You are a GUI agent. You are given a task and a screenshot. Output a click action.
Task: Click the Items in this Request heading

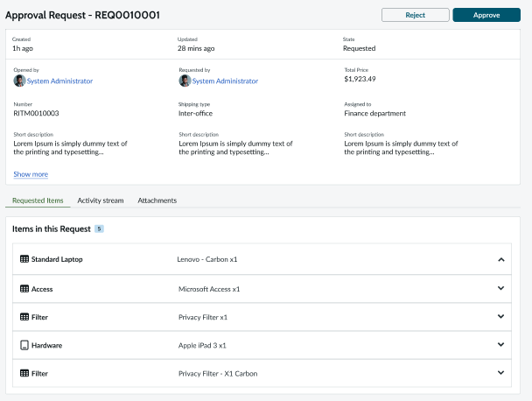(52, 229)
